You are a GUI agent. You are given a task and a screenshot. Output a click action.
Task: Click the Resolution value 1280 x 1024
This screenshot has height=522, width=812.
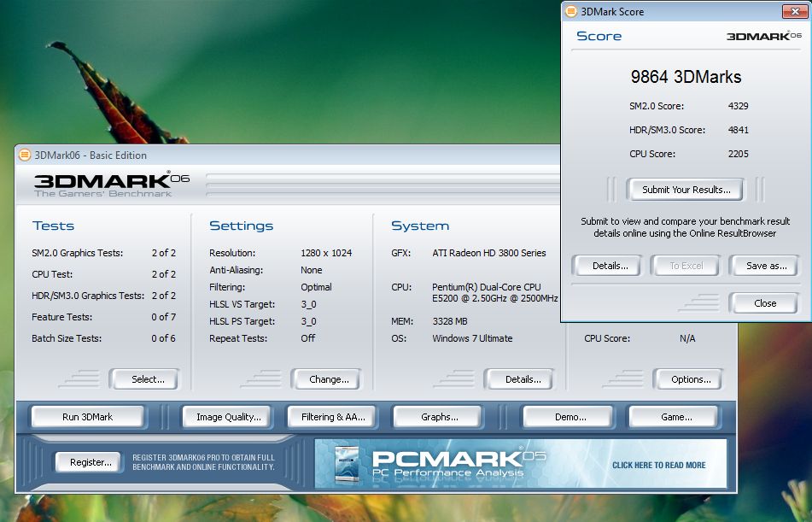(326, 253)
